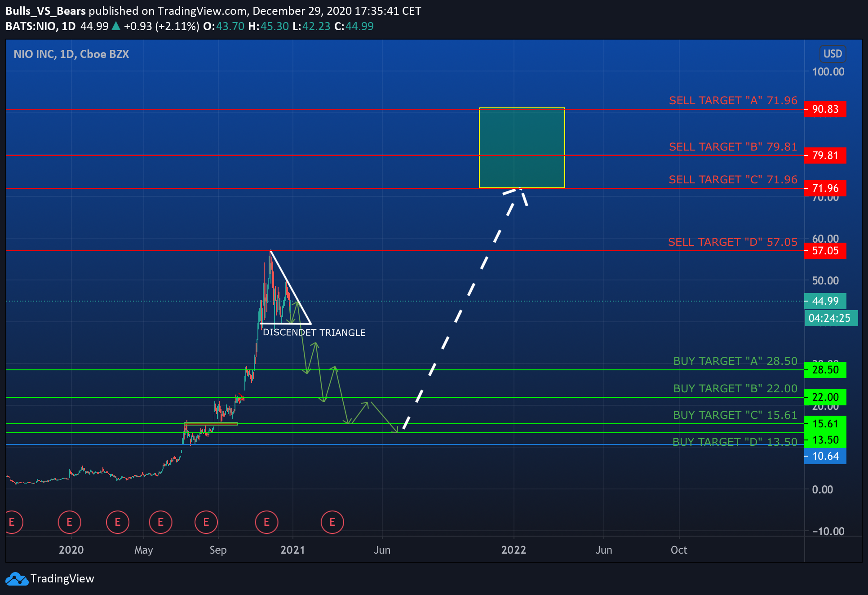
Task: Click the BATS:NIO, 1D symbol header
Action: (40, 27)
